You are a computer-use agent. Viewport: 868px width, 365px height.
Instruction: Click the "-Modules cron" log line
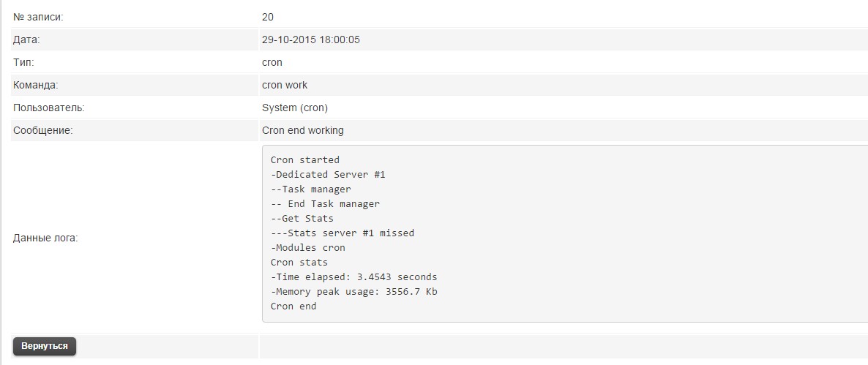(x=308, y=247)
